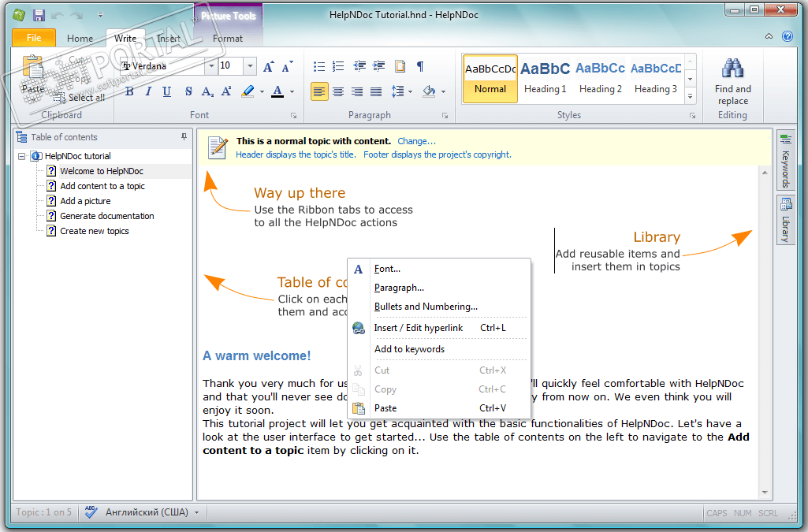
Task: Select Add content to a topic
Action: (102, 186)
